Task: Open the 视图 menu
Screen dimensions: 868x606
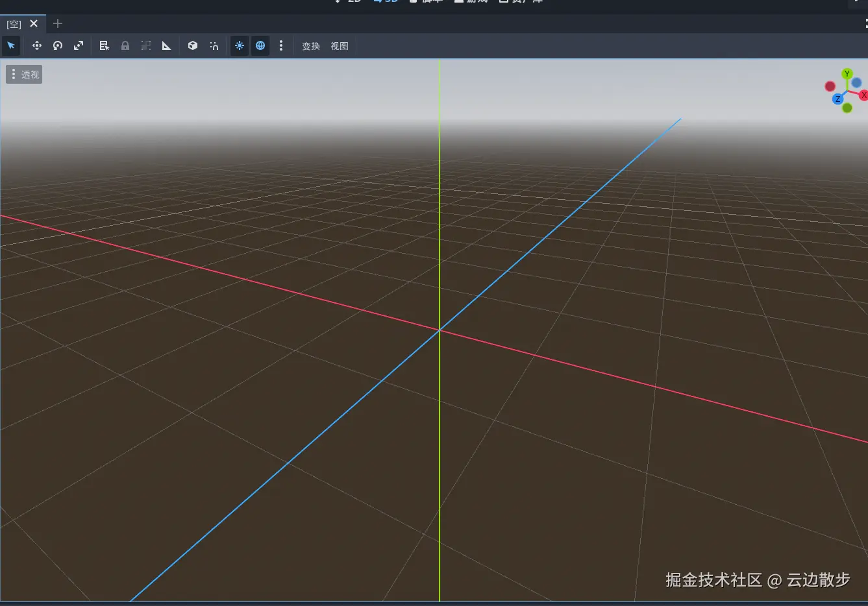Action: click(x=340, y=46)
